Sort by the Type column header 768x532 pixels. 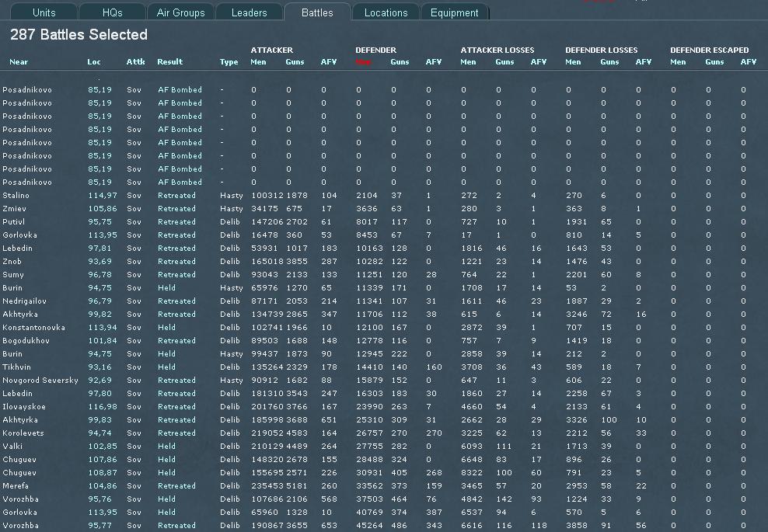(x=229, y=61)
